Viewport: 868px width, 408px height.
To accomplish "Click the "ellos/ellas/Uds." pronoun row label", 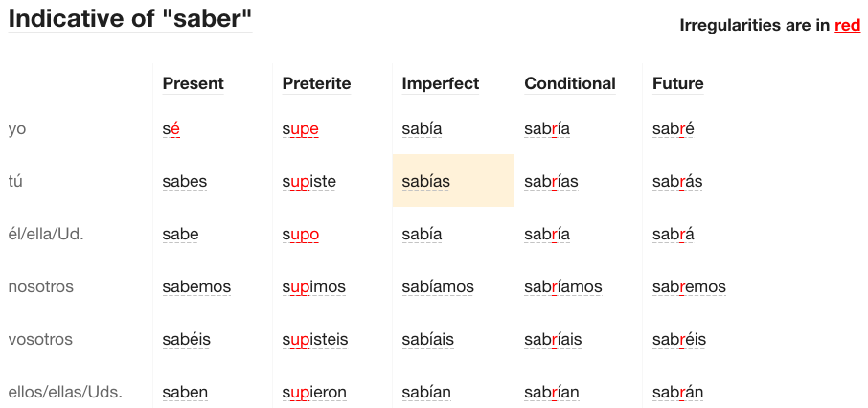I will coord(65,392).
